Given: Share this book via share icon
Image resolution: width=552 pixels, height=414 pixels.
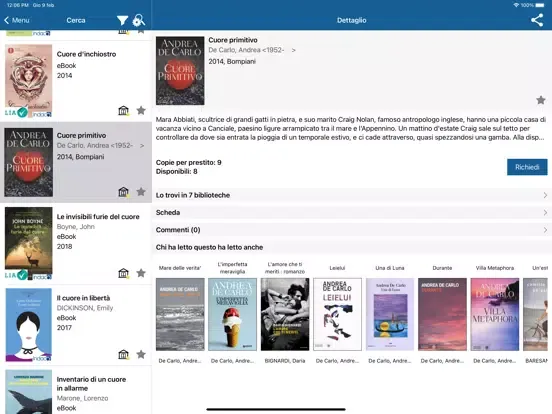Looking at the screenshot, I should click(537, 20).
